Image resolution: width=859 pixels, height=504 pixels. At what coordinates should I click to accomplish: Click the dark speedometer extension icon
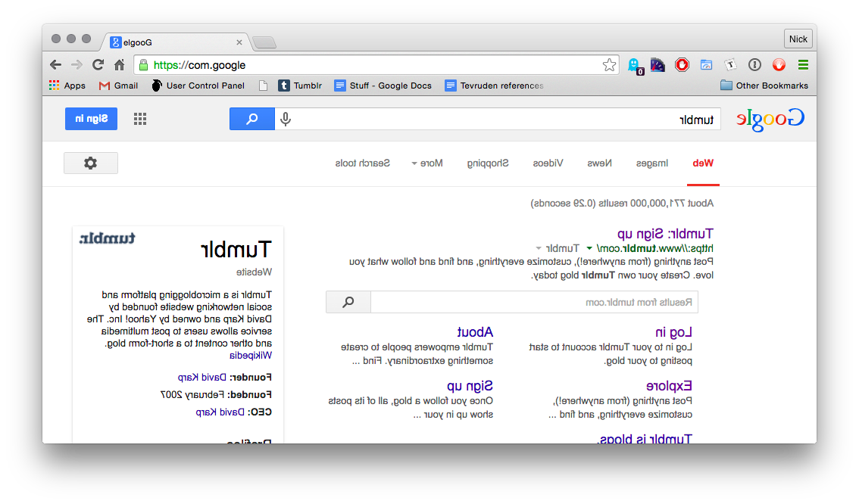click(658, 65)
